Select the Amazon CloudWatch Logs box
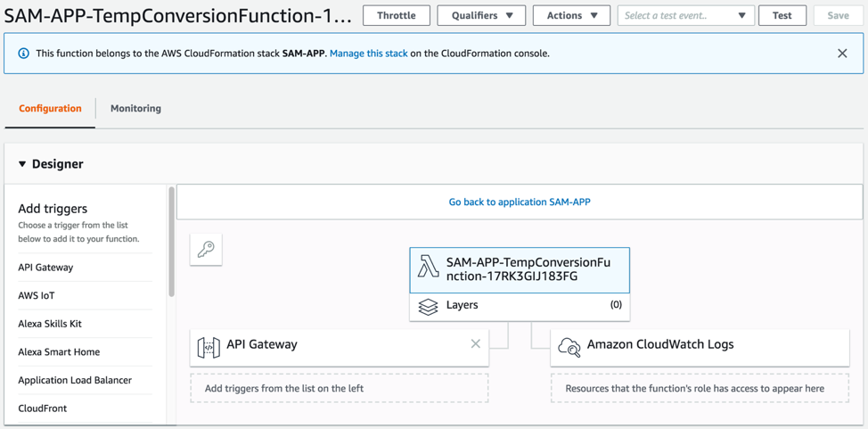 [700, 348]
